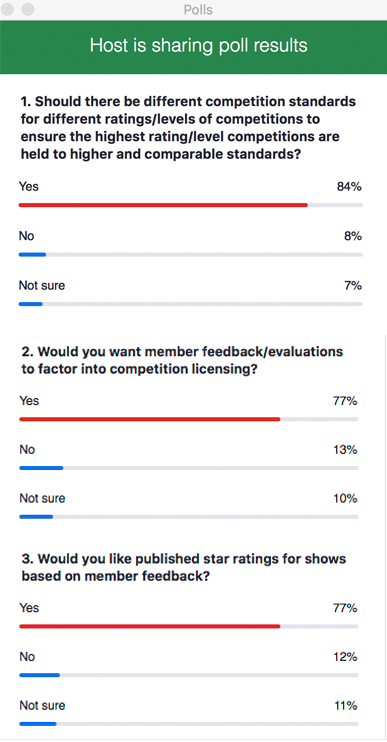
Task: Click the blue 11% progress bar
Action: [x=38, y=724]
